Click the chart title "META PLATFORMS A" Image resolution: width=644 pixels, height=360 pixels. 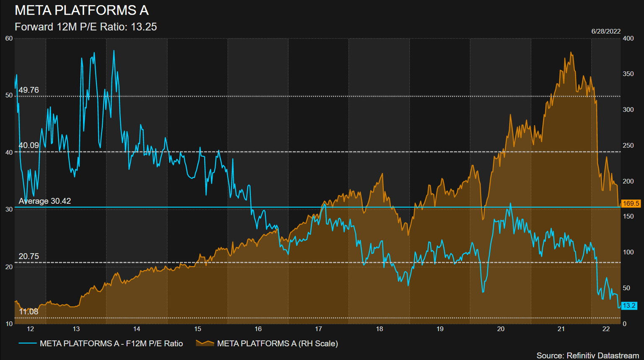pyautogui.click(x=82, y=10)
